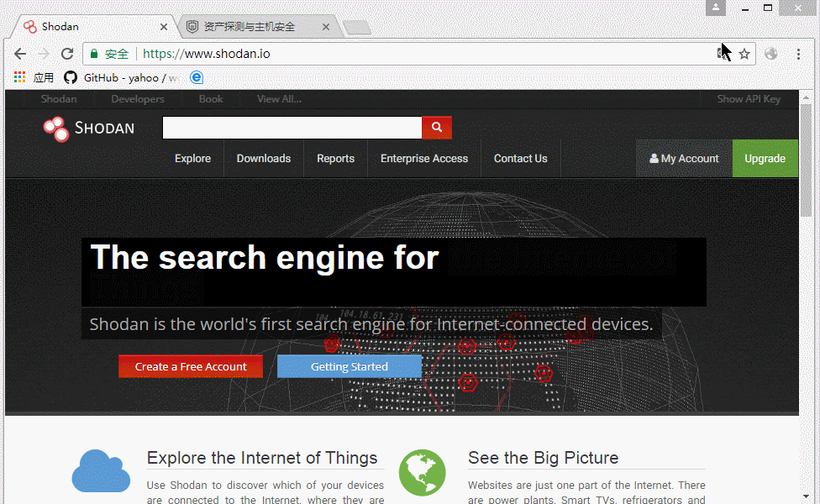Screen dimensions: 820x504
Task: Click The search engine for headline
Action: [x=265, y=257]
